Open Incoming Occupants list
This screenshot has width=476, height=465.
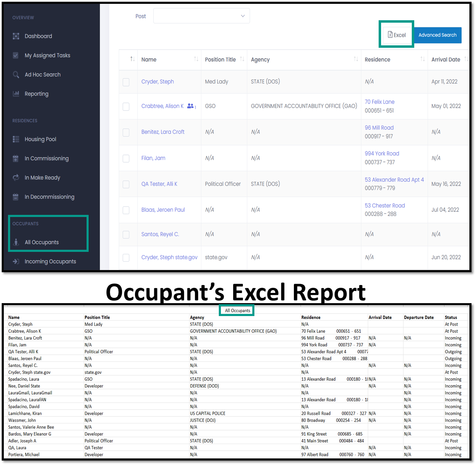[50, 261]
